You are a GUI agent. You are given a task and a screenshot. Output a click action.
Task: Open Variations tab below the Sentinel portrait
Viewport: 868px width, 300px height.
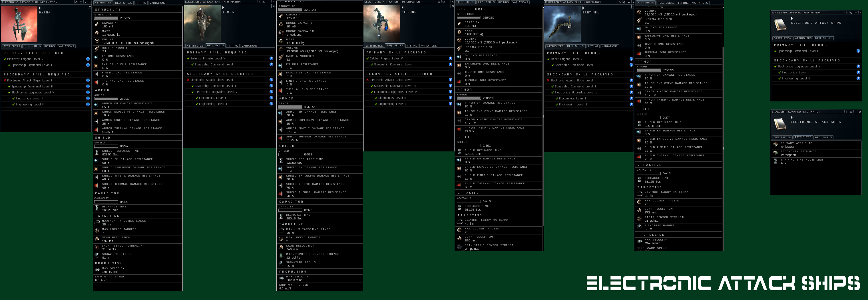point(610,46)
